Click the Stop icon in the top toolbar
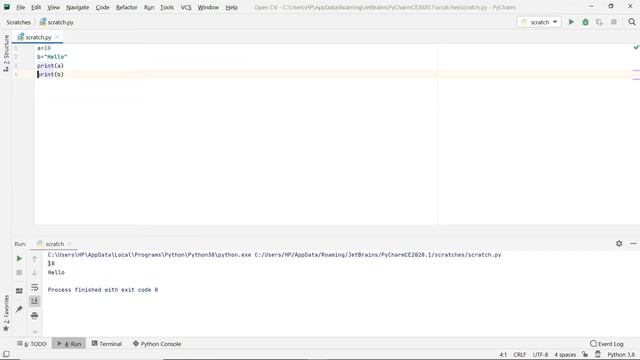The width and height of the screenshot is (640, 360). click(x=613, y=22)
